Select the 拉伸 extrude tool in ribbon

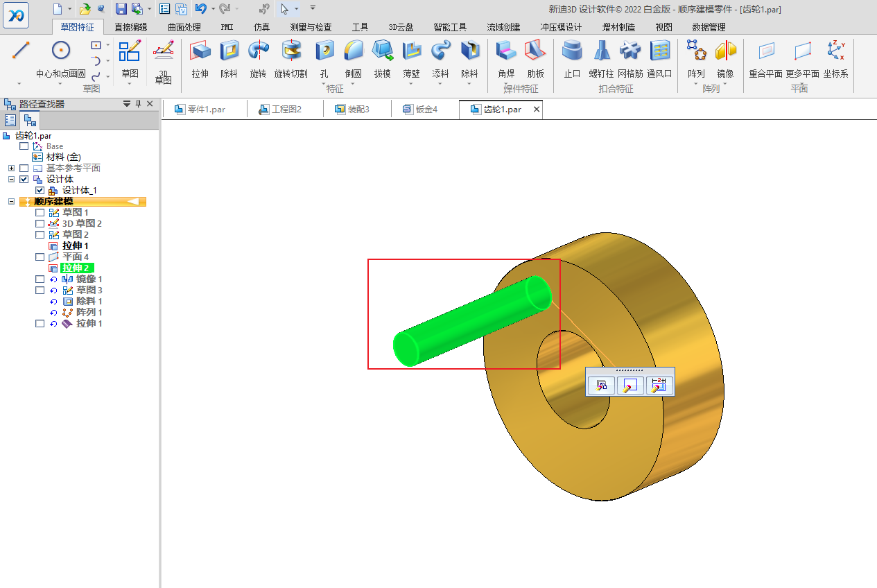[200, 58]
